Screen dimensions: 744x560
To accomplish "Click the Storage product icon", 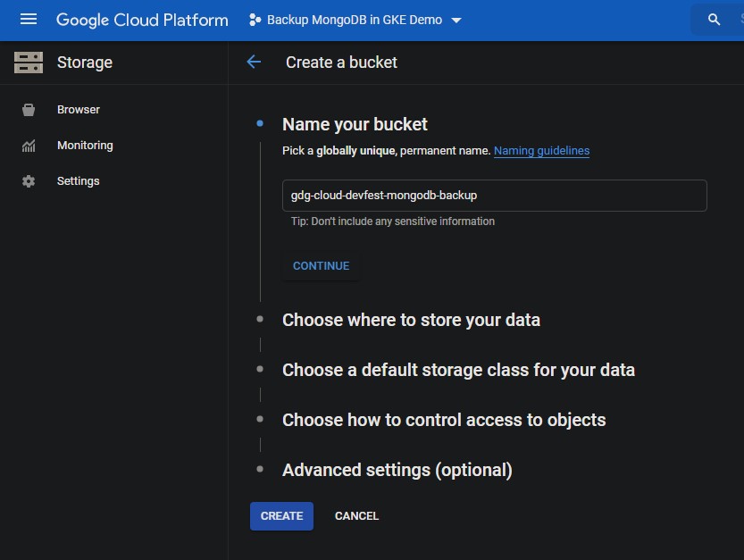I will [29, 63].
